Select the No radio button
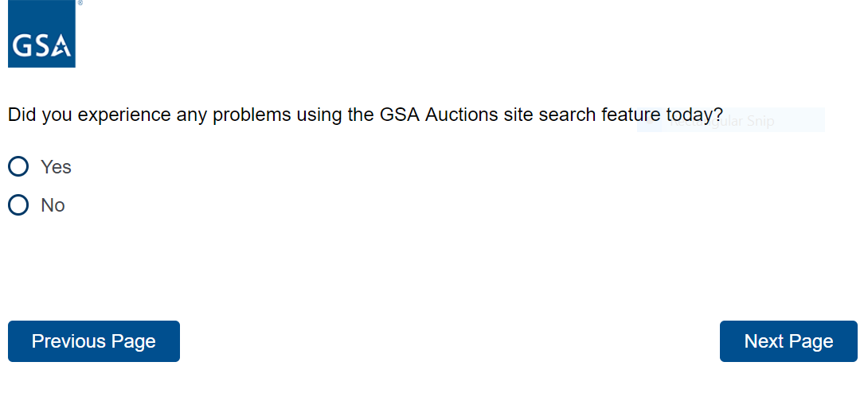The image size is (868, 397). point(18,205)
